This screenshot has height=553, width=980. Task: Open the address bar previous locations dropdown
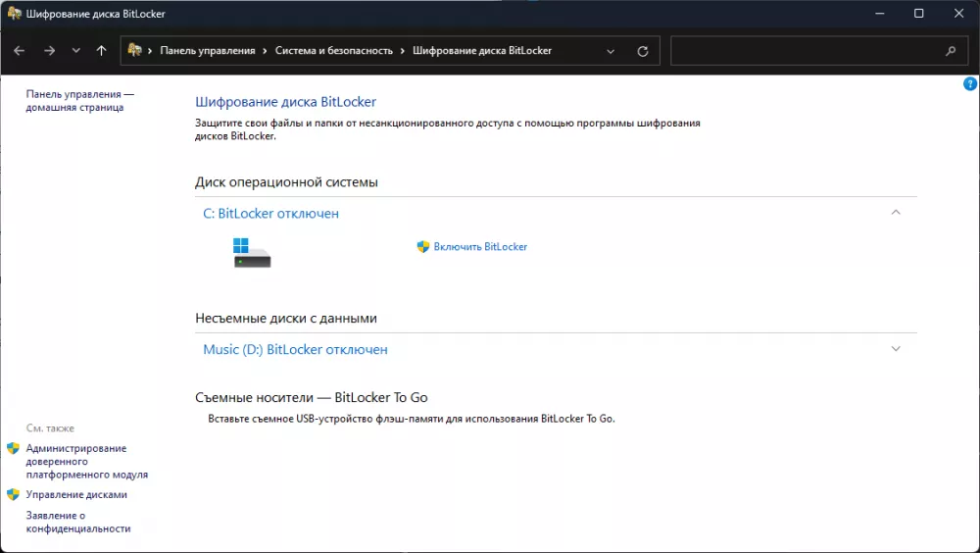[612, 51]
